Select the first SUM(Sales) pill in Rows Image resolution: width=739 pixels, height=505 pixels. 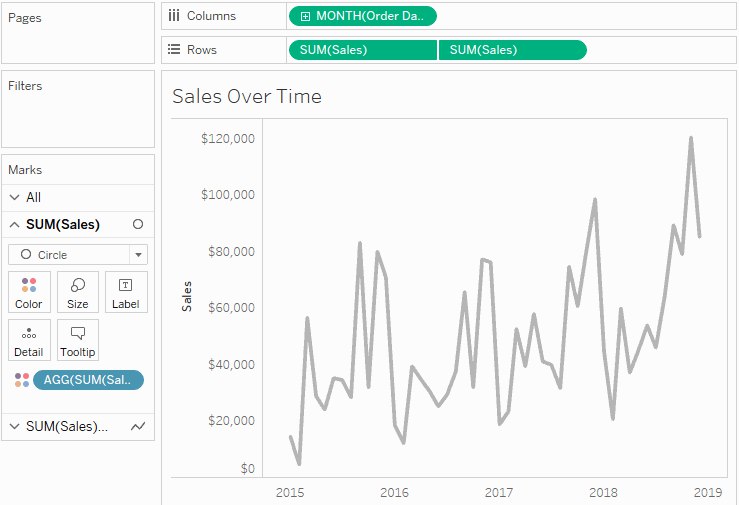click(362, 50)
